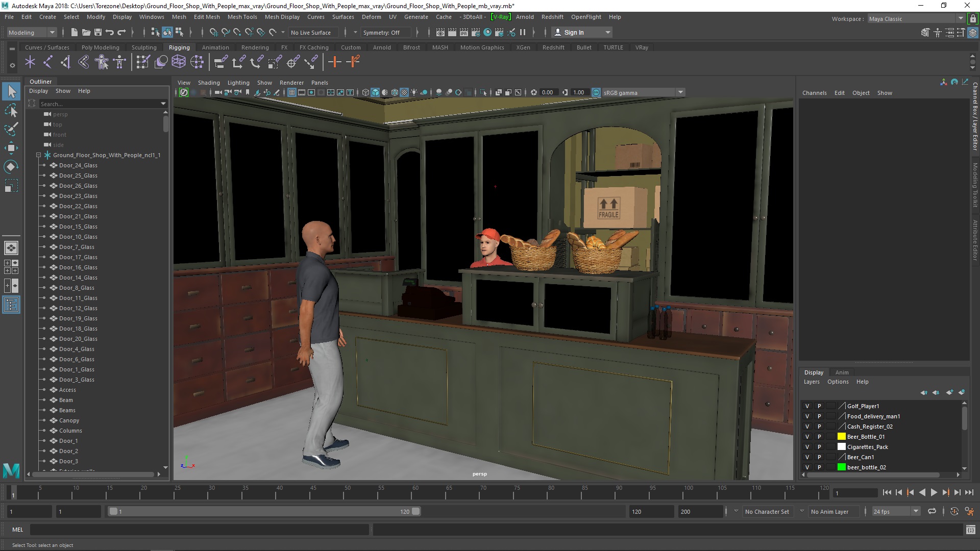980x551 pixels.
Task: Drag the sRGB gamma slider value
Action: tap(577, 93)
